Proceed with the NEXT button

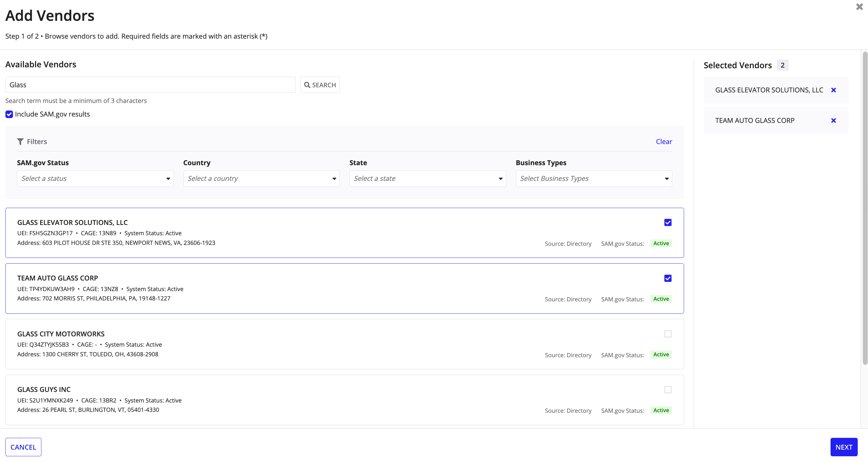click(844, 447)
